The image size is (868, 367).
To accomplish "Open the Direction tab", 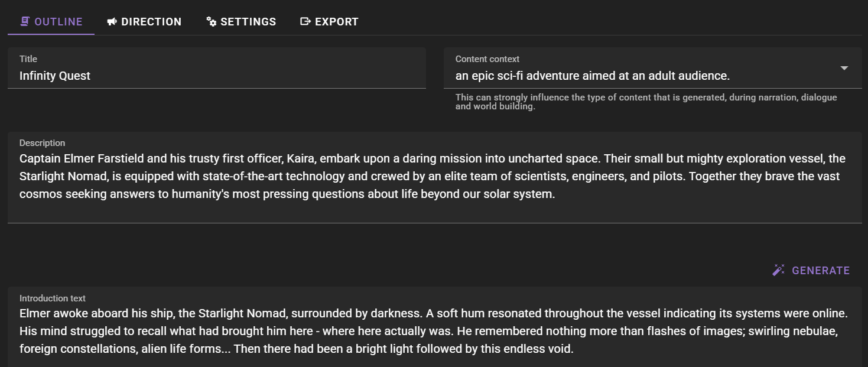I will pyautogui.click(x=151, y=22).
